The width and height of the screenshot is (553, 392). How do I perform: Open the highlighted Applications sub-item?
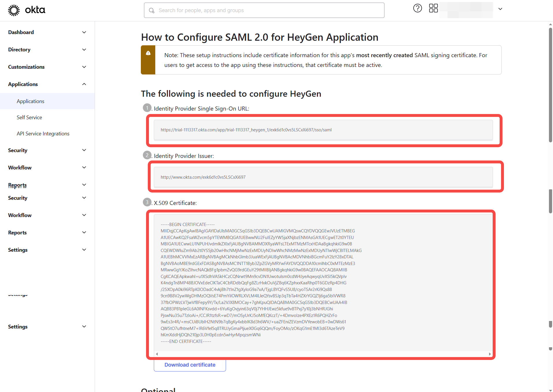click(47, 101)
